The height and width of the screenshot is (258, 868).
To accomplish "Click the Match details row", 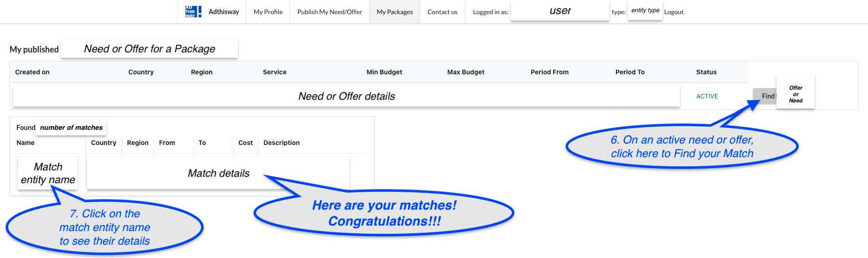I will (x=218, y=173).
